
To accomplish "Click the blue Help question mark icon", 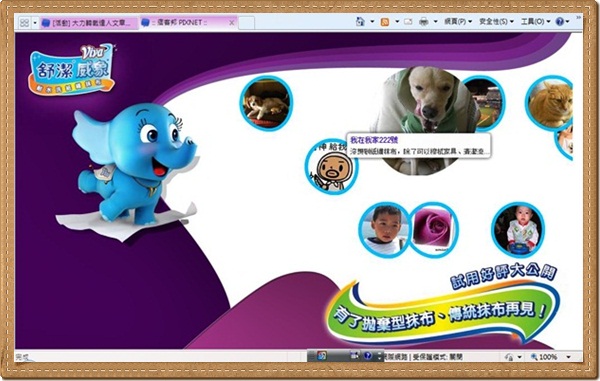I will [x=560, y=22].
